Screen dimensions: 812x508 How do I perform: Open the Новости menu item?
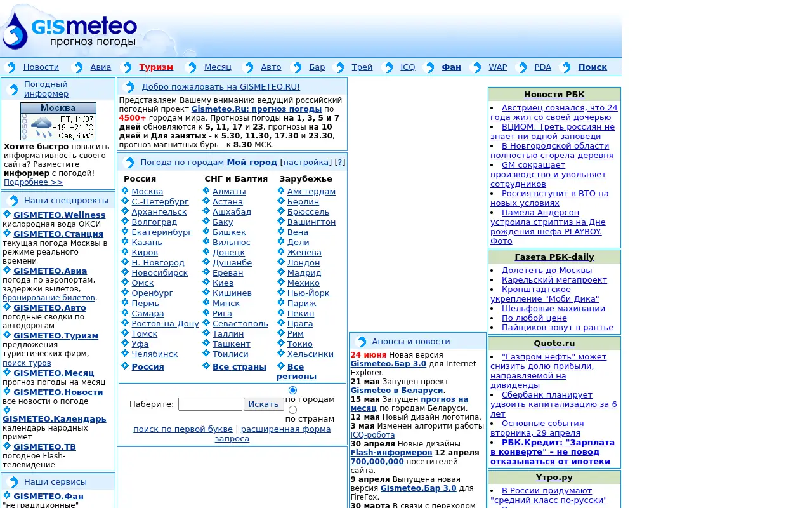41,67
